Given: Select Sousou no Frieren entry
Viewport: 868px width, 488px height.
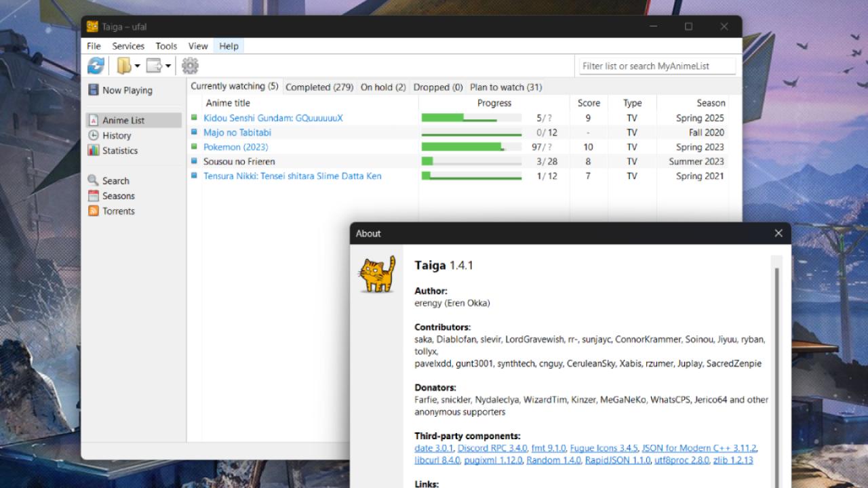Looking at the screenshot, I should tap(239, 161).
